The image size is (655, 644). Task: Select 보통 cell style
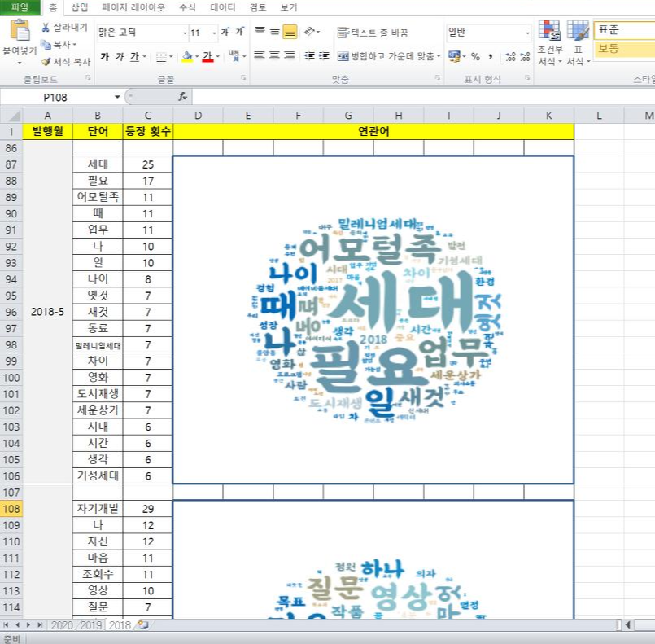(x=624, y=49)
